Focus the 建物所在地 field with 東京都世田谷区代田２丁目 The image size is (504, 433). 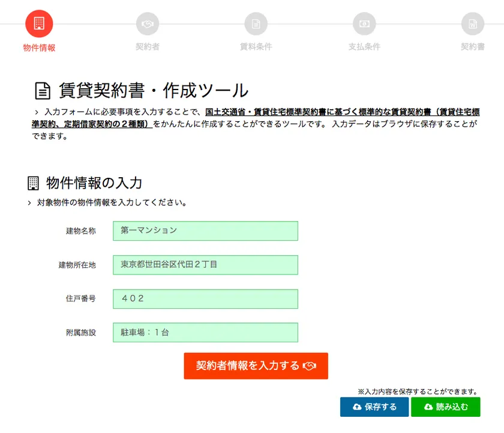205,265
